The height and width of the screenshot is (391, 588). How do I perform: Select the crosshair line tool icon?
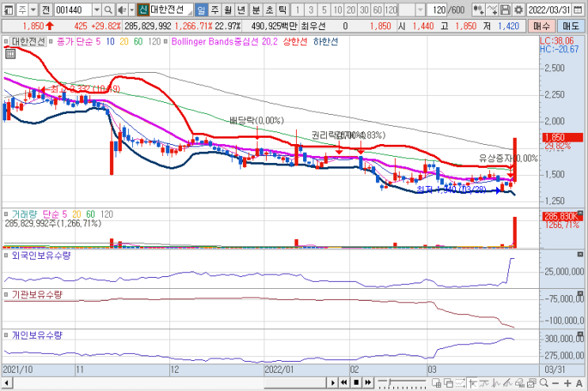(472, 383)
